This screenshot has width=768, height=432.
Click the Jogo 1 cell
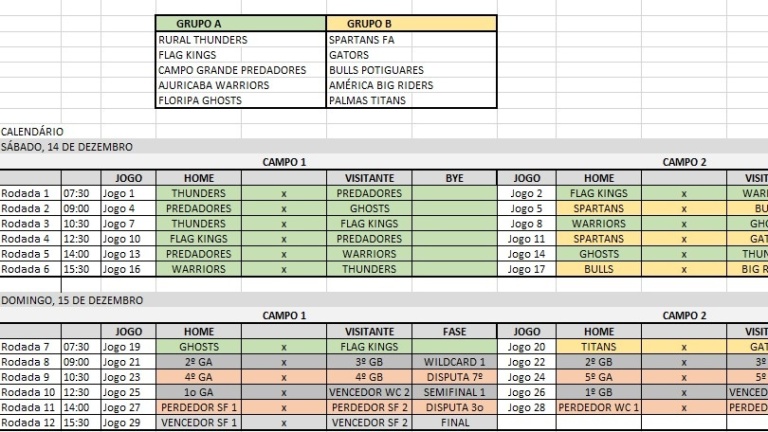pos(128,193)
